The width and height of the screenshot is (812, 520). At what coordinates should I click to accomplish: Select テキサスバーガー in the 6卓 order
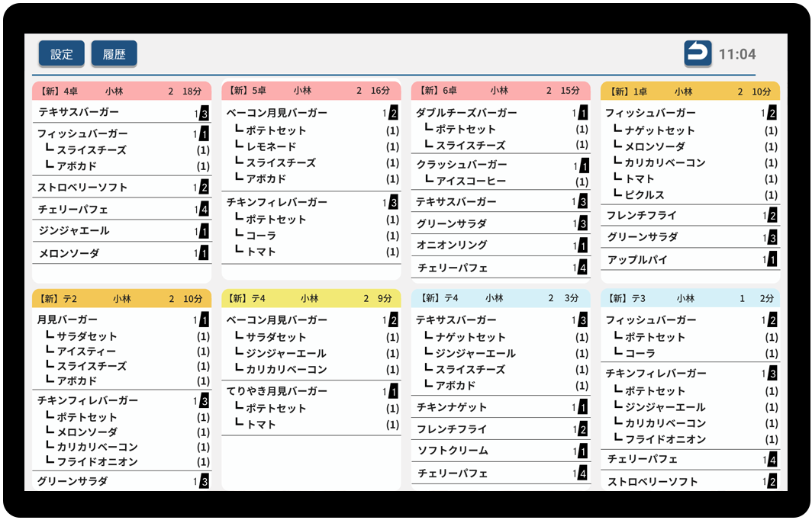pyautogui.click(x=501, y=201)
